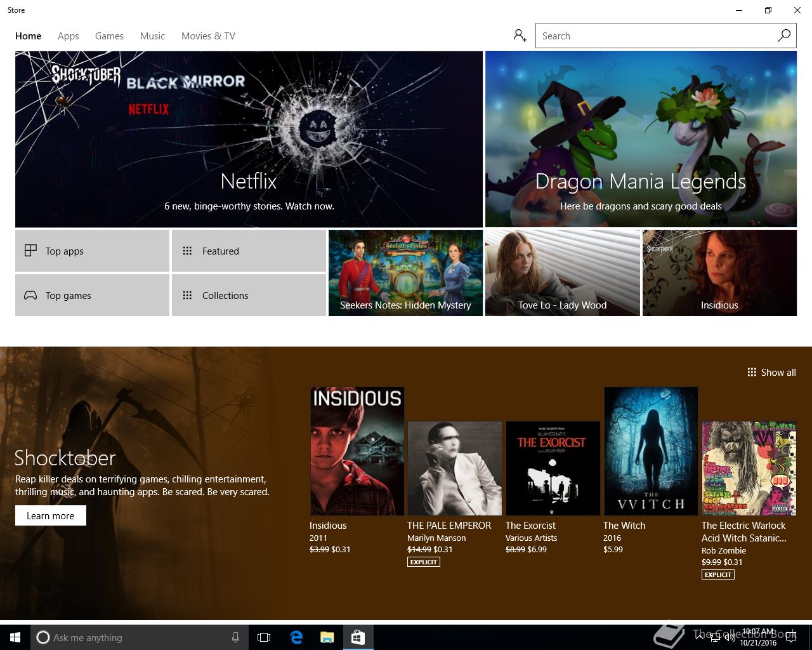The height and width of the screenshot is (650, 812).
Task: Select The Exorcist album cover
Action: pos(553,468)
